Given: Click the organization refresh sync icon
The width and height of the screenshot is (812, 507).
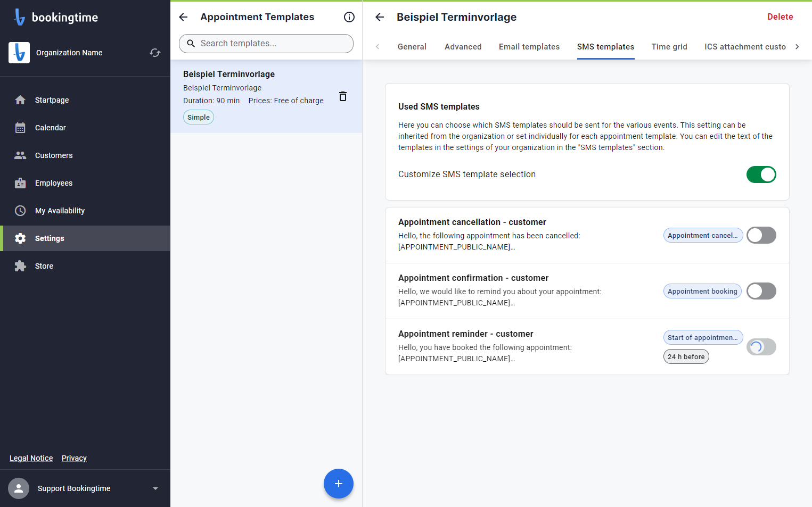Looking at the screenshot, I should [155, 53].
